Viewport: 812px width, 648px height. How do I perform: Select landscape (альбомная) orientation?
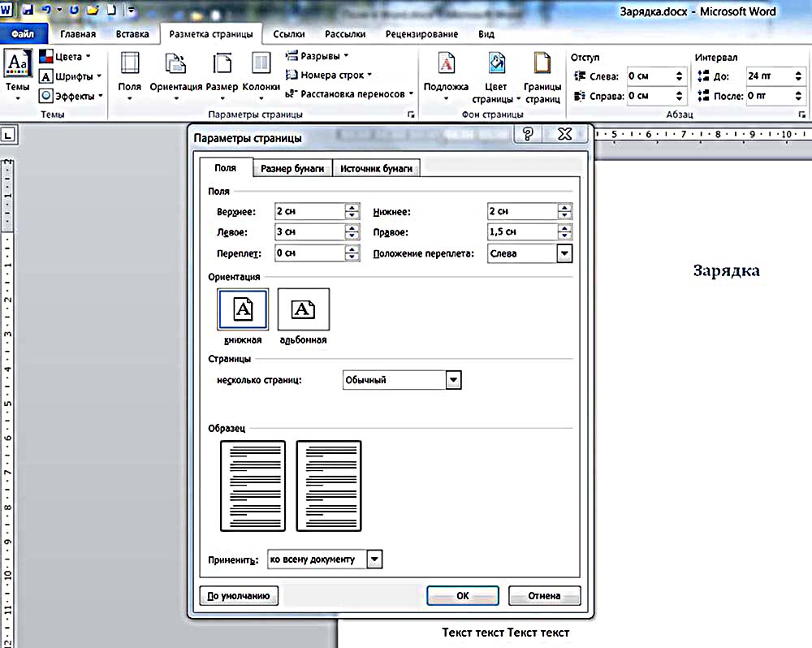click(x=303, y=309)
